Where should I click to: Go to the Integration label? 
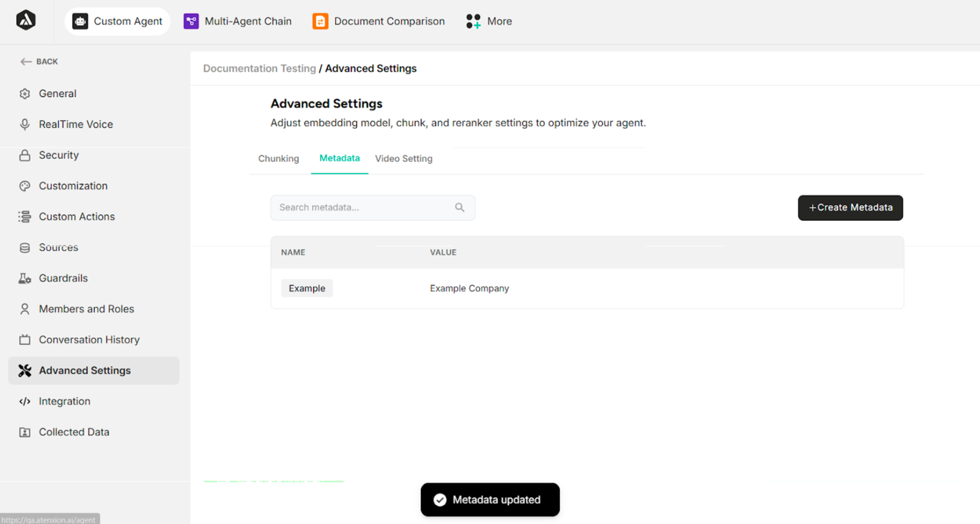click(x=64, y=402)
